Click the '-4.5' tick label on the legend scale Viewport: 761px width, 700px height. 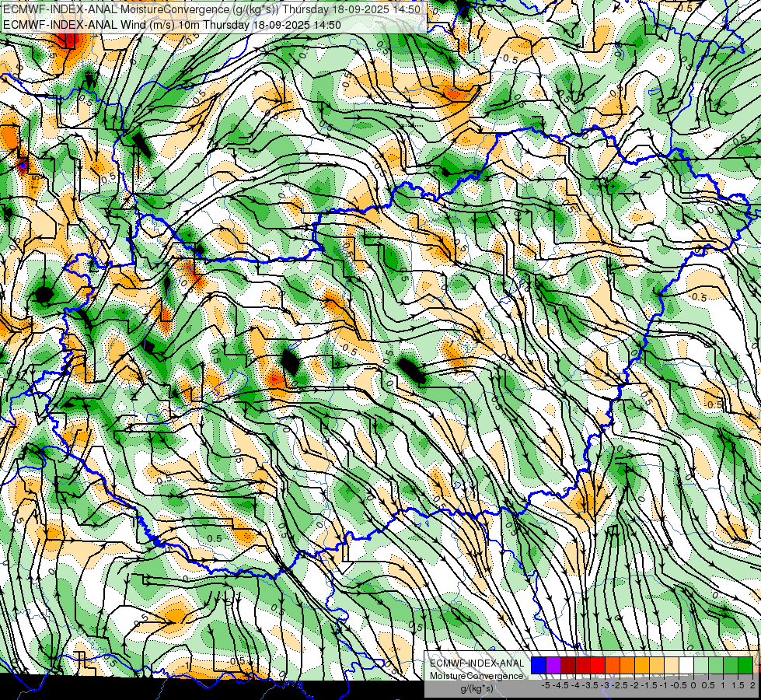click(561, 685)
